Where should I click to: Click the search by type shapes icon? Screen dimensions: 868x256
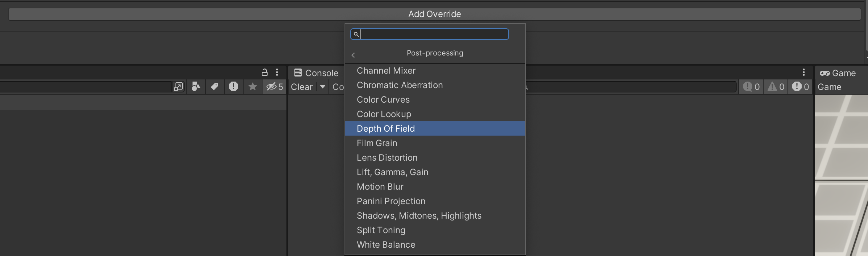[196, 87]
